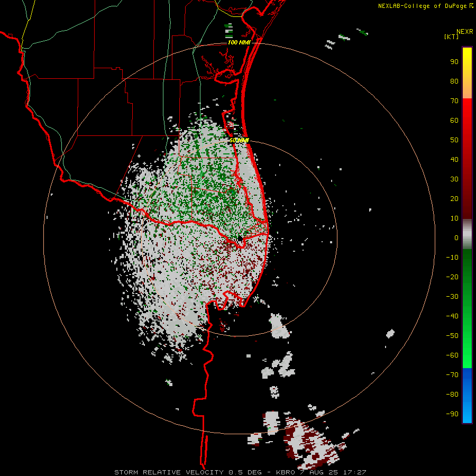The width and height of the screenshot is (476, 476).
Task: Click the positive 70 scale value
Action: click(454, 101)
